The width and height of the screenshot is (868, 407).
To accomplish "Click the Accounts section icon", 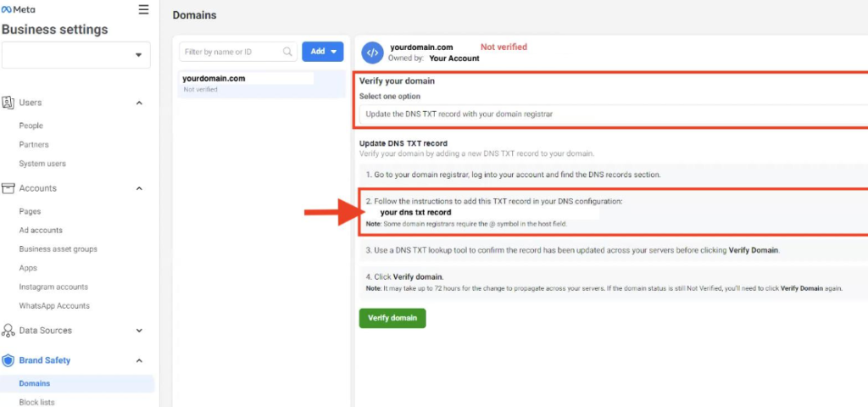I will [8, 188].
